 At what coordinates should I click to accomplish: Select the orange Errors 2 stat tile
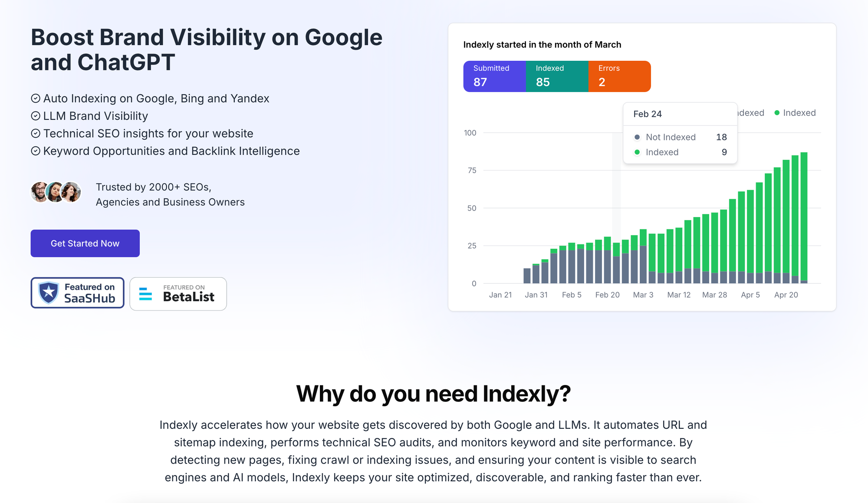[619, 76]
